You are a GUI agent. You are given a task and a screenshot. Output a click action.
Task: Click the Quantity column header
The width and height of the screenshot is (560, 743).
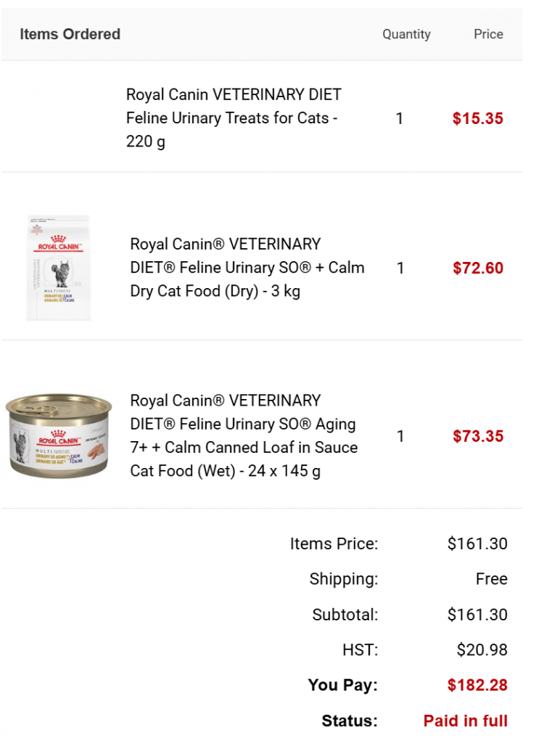click(406, 34)
